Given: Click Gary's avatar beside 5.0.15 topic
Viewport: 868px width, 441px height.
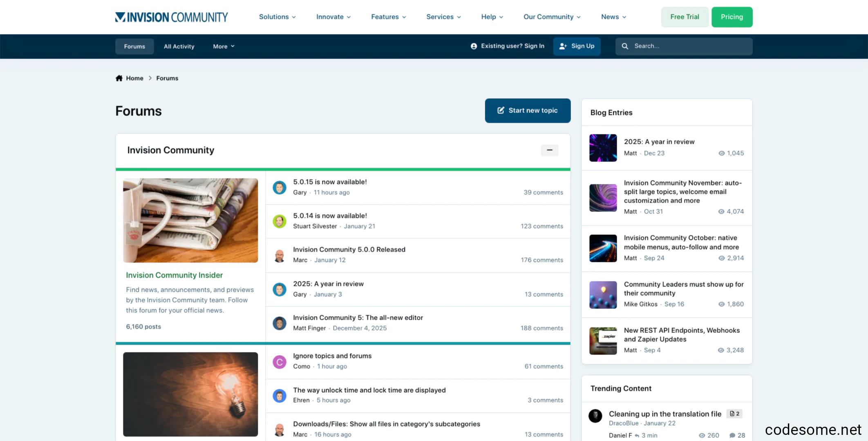Looking at the screenshot, I should pyautogui.click(x=280, y=187).
